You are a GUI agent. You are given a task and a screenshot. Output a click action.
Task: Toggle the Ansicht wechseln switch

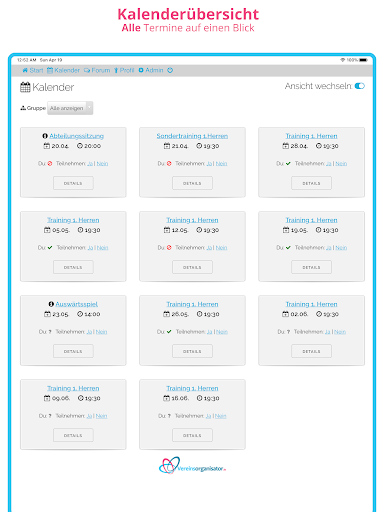360,86
